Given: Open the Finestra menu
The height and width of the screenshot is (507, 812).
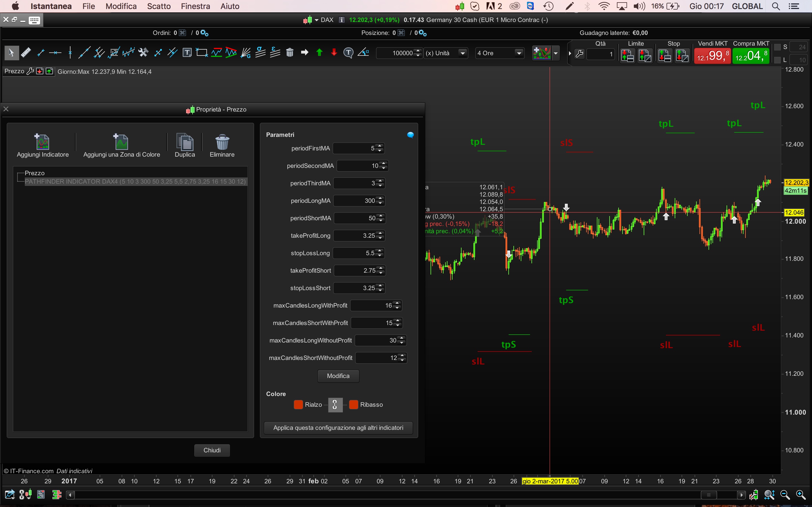Looking at the screenshot, I should point(195,6).
